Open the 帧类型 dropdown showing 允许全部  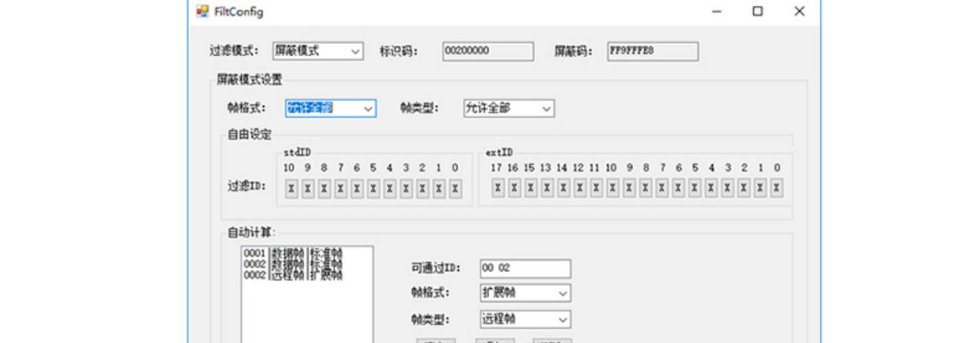509,108
